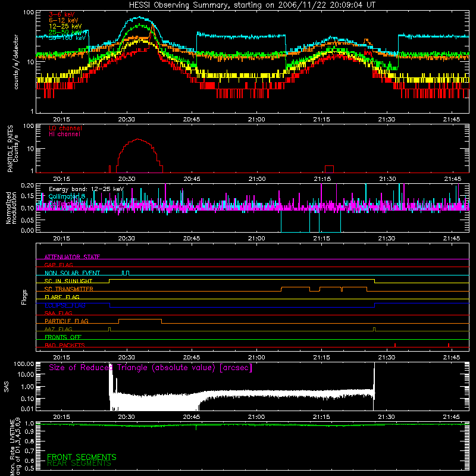Viewport: 476px width, 476px height.
Task: Select the cyan 'Collimator 8' label
Action: (67, 196)
